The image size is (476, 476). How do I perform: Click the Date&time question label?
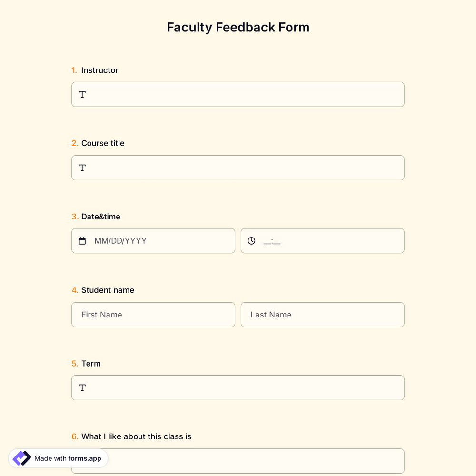click(101, 217)
